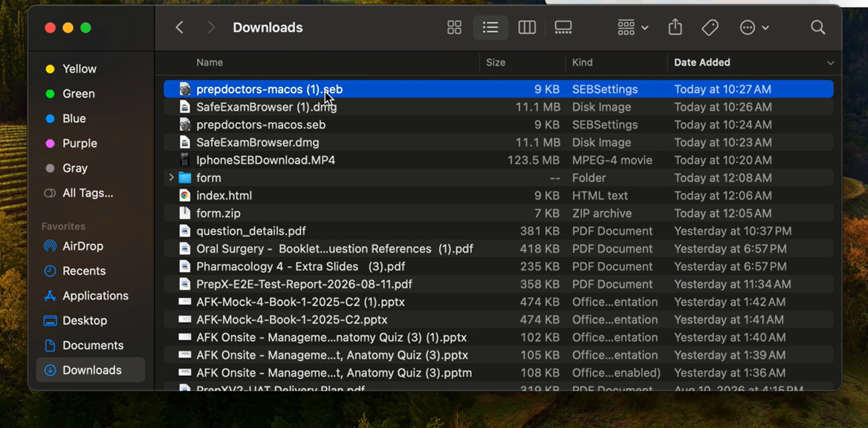Click the IphoneSEBDownload.MP4 movie icon
The image size is (868, 428).
185,160
